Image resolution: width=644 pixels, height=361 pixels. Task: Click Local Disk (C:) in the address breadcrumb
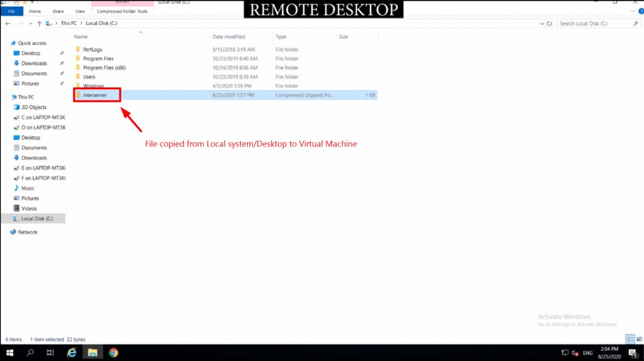101,23
